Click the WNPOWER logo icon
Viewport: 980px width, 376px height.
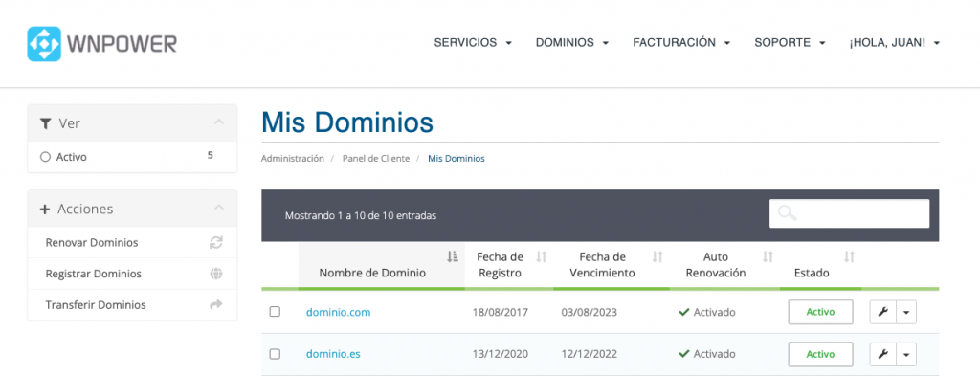click(44, 44)
